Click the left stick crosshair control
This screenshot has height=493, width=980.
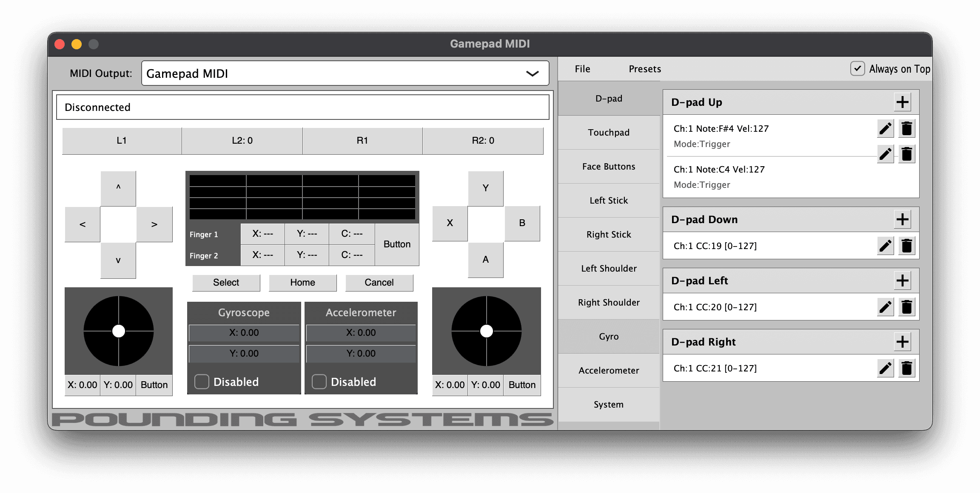pyautogui.click(x=118, y=331)
